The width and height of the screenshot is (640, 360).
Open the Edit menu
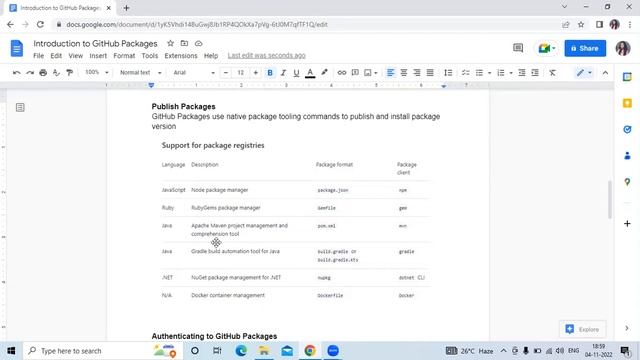point(56,56)
